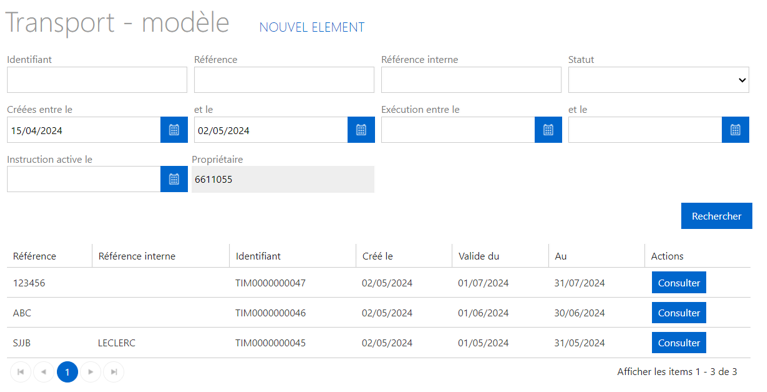The height and width of the screenshot is (392, 767).
Task: Click the 'Créées entre le' date field 15/04/2024
Action: point(84,130)
